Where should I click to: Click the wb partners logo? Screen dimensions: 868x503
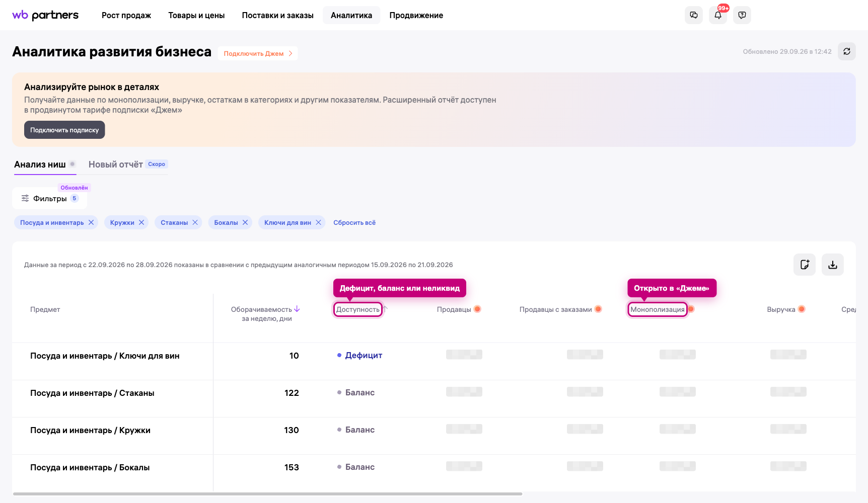pyautogui.click(x=45, y=15)
